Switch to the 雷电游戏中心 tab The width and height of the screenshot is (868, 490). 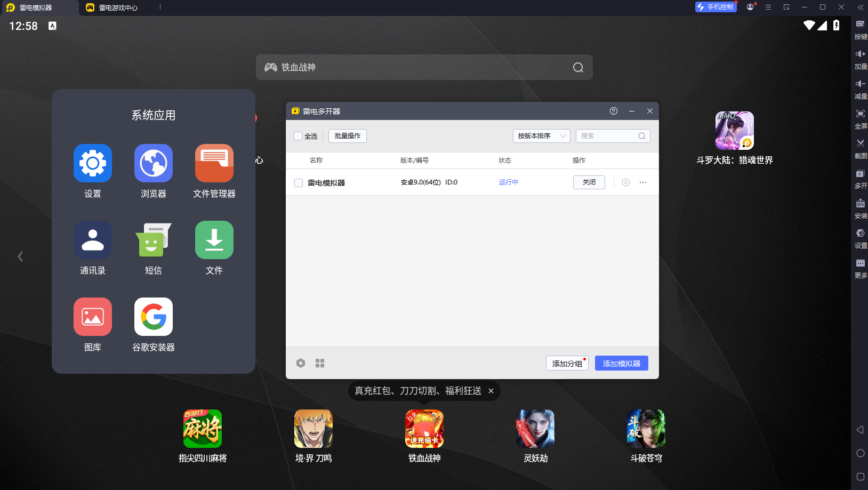(118, 7)
